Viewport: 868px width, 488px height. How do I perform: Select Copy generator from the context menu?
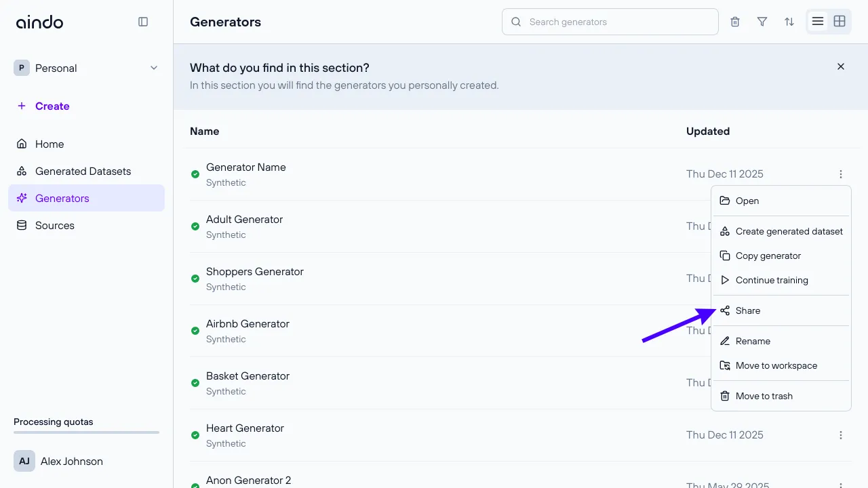[768, 256]
